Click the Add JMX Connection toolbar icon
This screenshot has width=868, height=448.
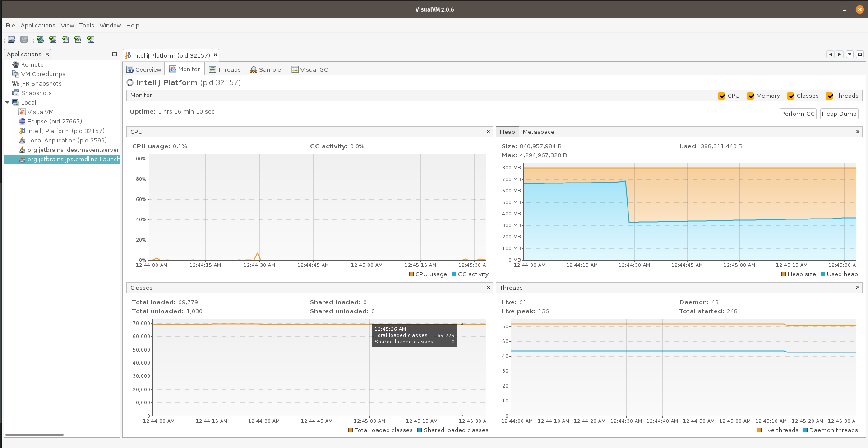pyautogui.click(x=53, y=40)
